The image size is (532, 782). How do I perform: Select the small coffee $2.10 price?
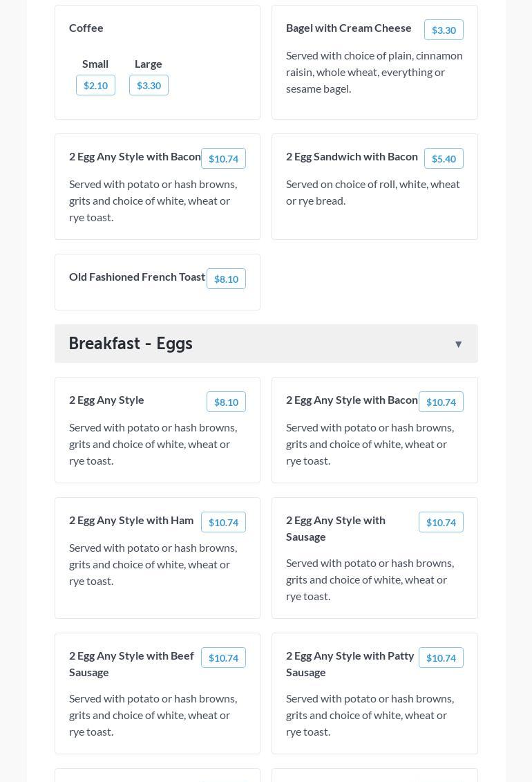tap(95, 86)
